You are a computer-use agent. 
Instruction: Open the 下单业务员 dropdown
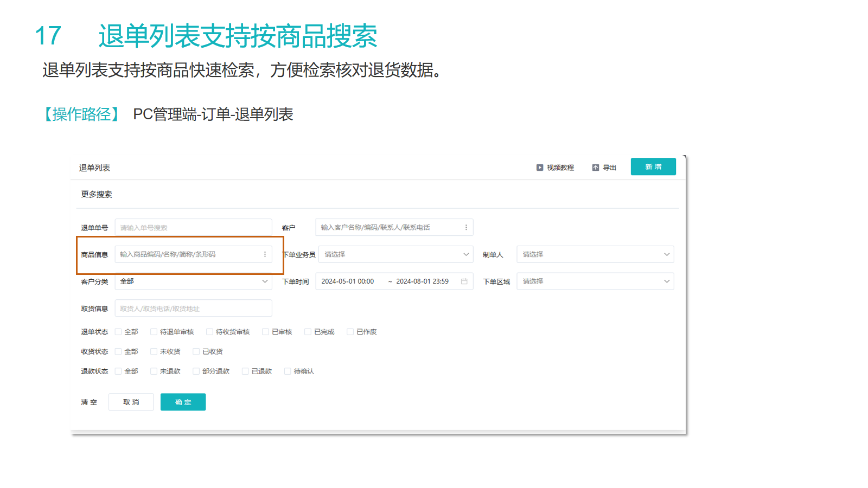coord(396,254)
